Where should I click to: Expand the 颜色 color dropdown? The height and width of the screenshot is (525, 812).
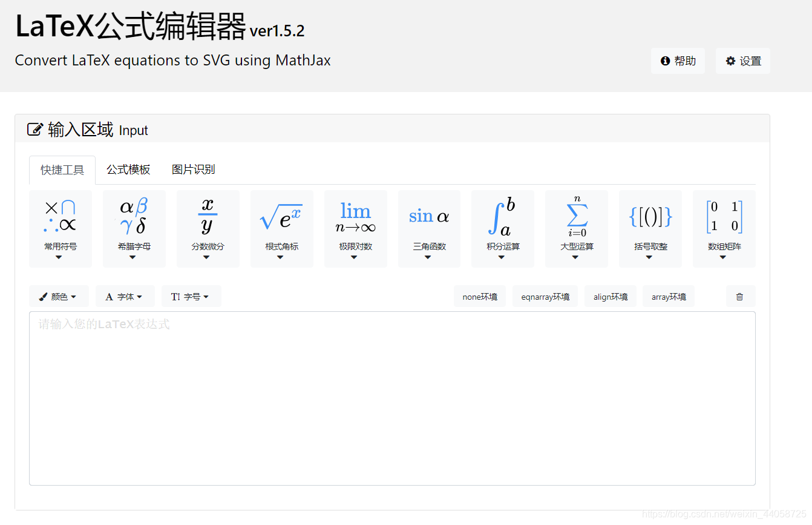click(x=59, y=297)
